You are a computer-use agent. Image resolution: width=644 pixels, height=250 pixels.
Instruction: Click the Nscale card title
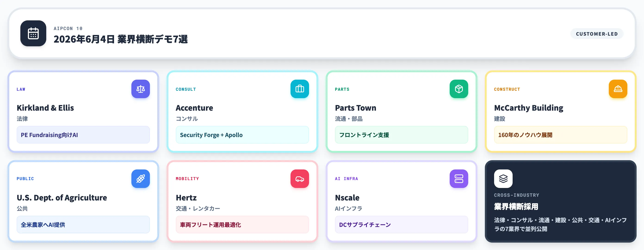pyautogui.click(x=347, y=198)
